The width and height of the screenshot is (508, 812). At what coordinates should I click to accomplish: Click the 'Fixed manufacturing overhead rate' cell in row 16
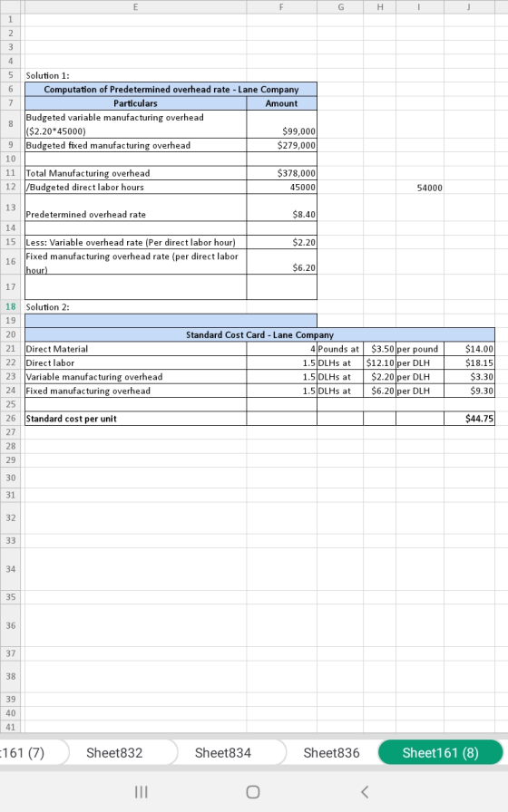[135, 262]
